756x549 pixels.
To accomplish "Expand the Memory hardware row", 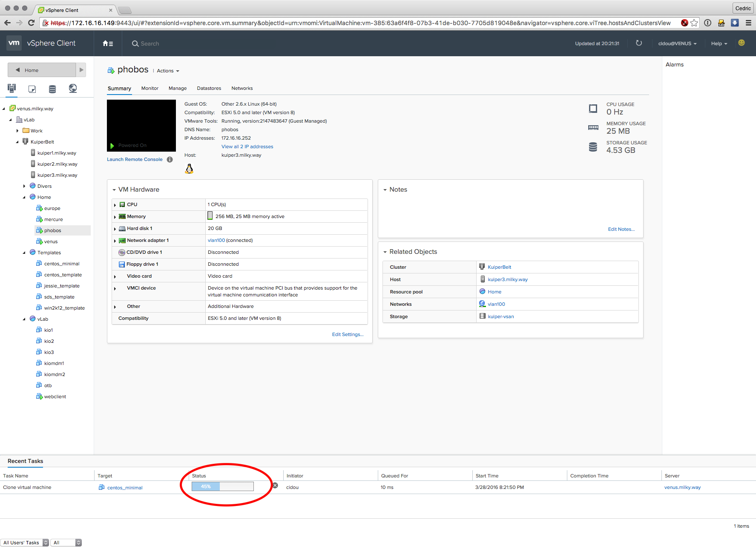I will click(115, 217).
